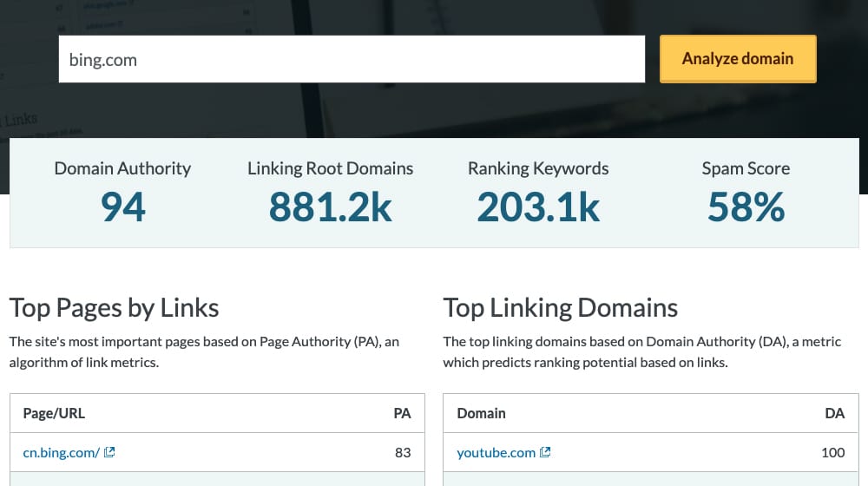
Task: Click external link icon beside cn.bing.com/
Action: point(109,452)
